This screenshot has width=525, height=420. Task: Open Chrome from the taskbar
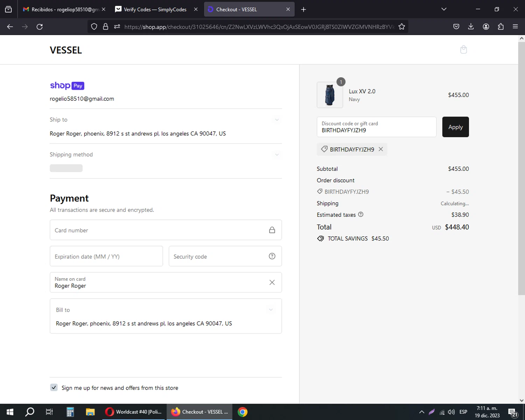(x=243, y=412)
